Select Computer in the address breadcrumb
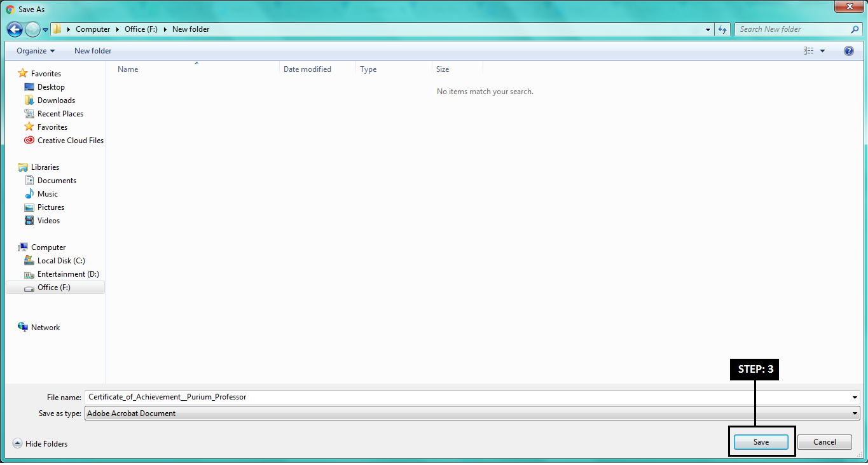This screenshot has height=465, width=868. coord(93,29)
